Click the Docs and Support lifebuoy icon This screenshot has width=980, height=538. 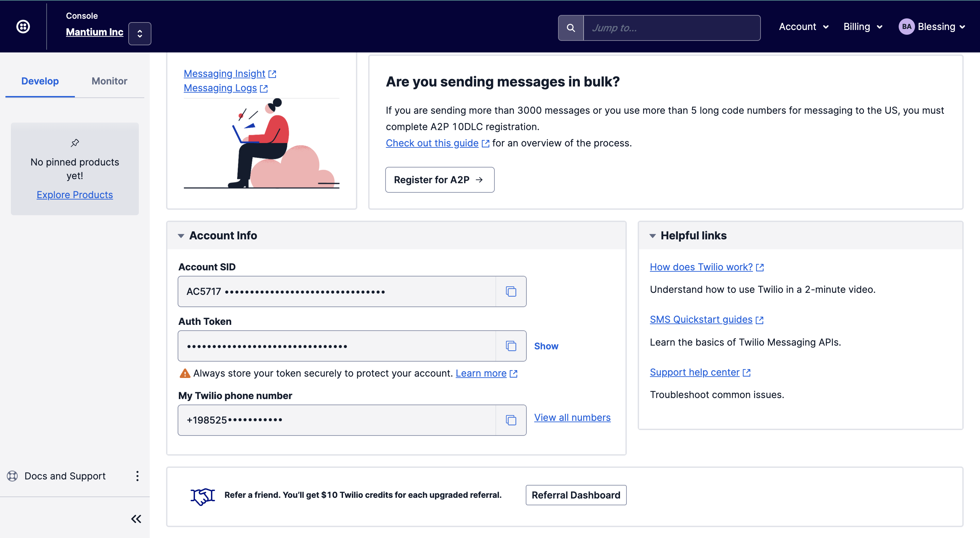(x=13, y=476)
